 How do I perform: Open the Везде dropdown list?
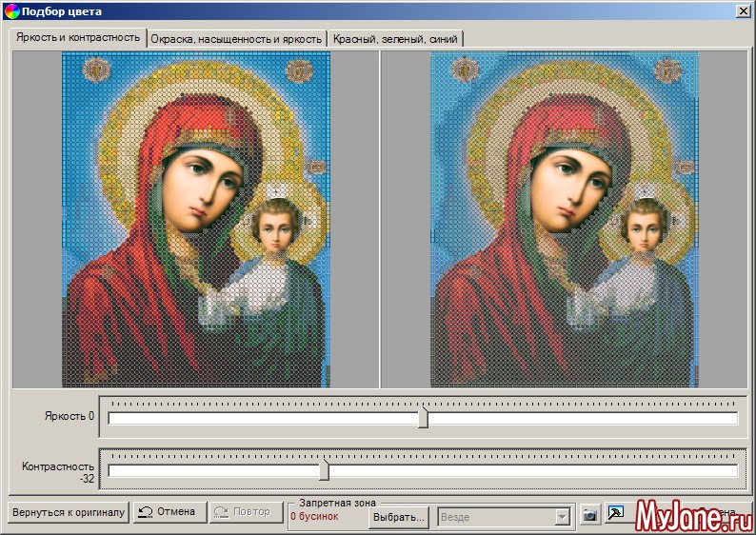pos(495,517)
